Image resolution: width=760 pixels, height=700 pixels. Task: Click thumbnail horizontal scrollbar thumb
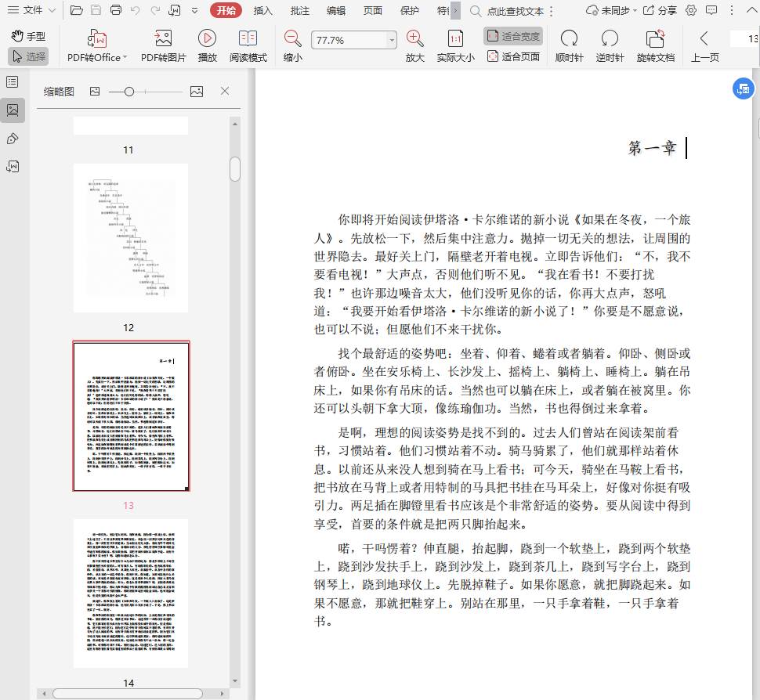128,694
